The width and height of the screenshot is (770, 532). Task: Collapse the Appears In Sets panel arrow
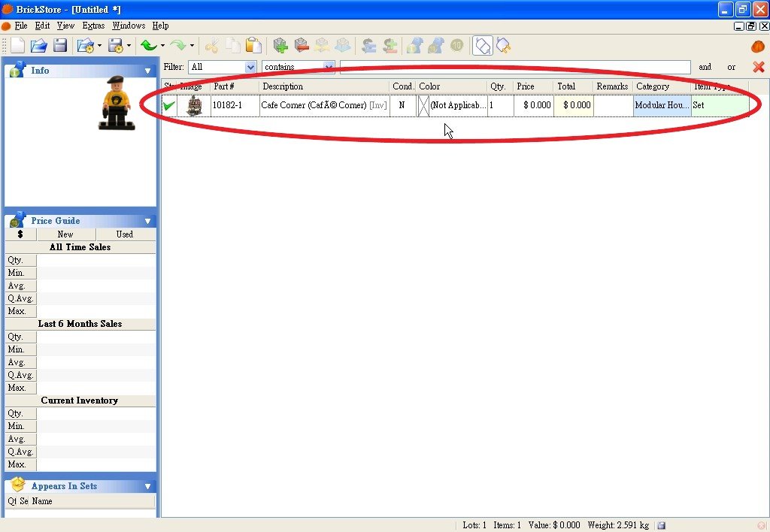pyautogui.click(x=148, y=486)
